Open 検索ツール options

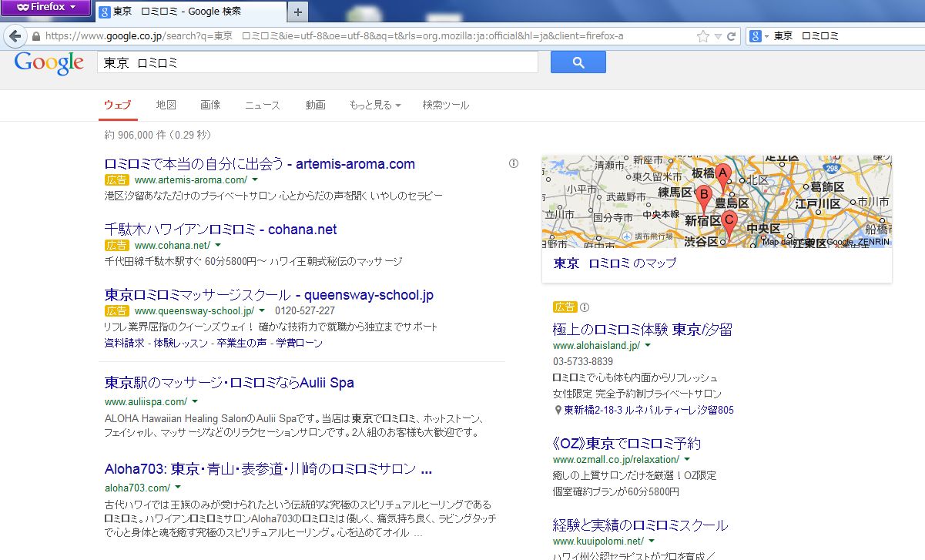click(446, 105)
